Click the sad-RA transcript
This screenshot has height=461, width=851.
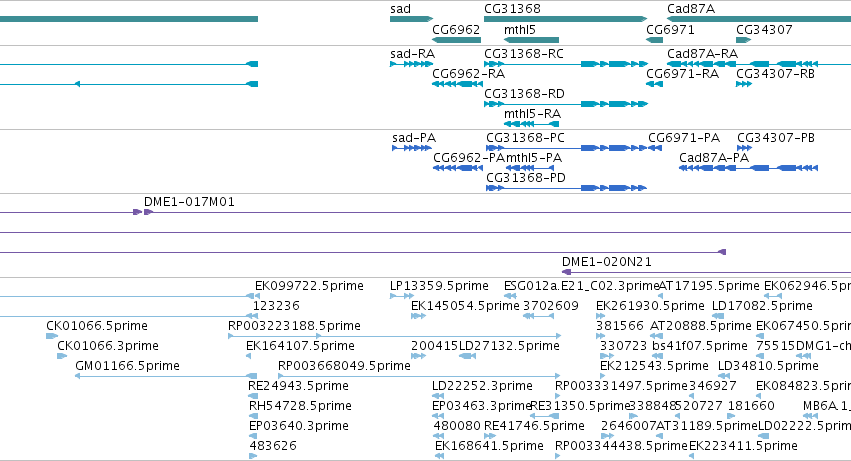coord(411,64)
